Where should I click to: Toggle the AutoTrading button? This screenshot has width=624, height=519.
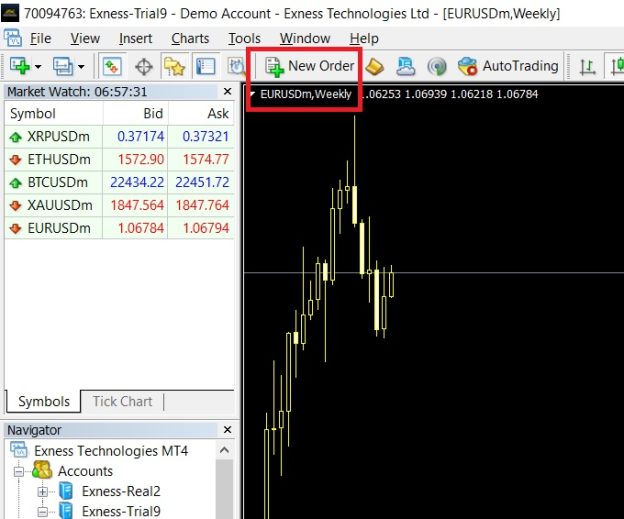click(508, 66)
